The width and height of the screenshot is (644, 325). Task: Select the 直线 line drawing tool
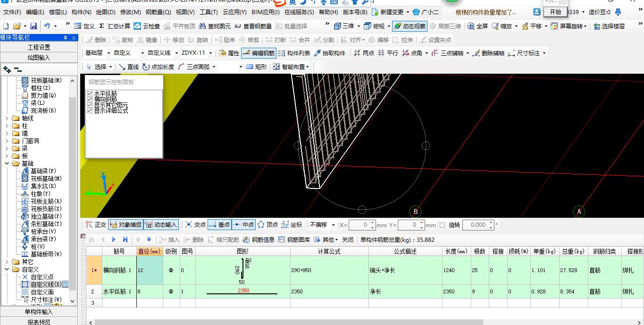tap(129, 67)
